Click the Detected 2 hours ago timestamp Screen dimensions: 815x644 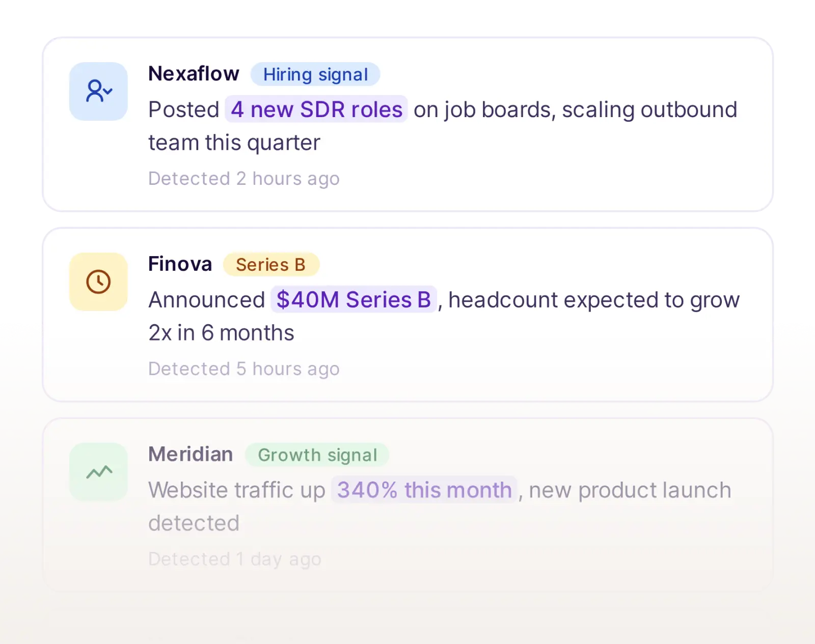point(244,178)
